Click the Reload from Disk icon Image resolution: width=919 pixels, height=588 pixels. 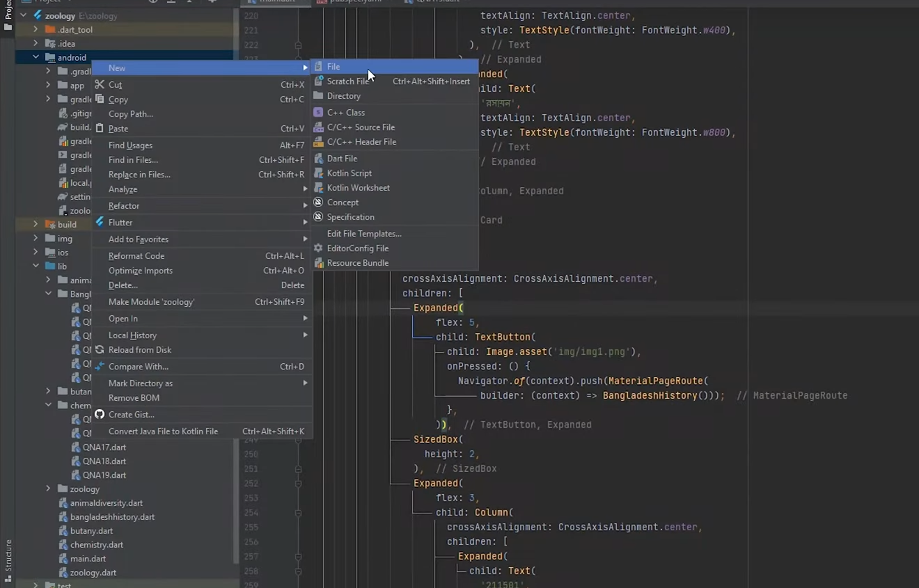point(100,350)
